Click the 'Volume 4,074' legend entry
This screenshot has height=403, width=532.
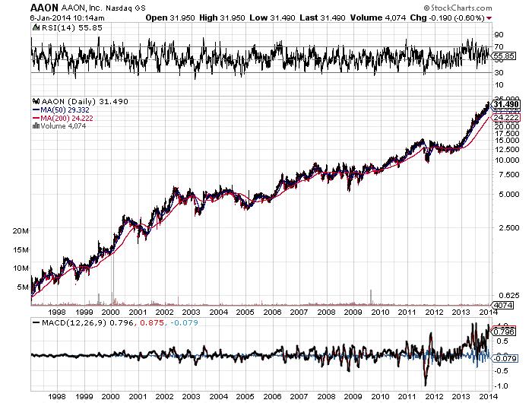[63, 126]
